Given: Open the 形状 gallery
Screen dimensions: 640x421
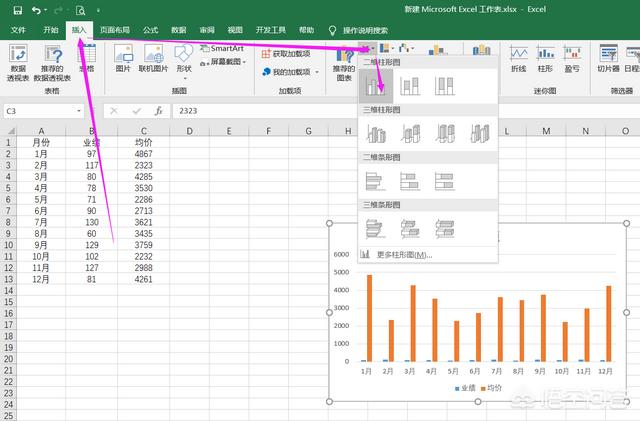Looking at the screenshot, I should [184, 61].
